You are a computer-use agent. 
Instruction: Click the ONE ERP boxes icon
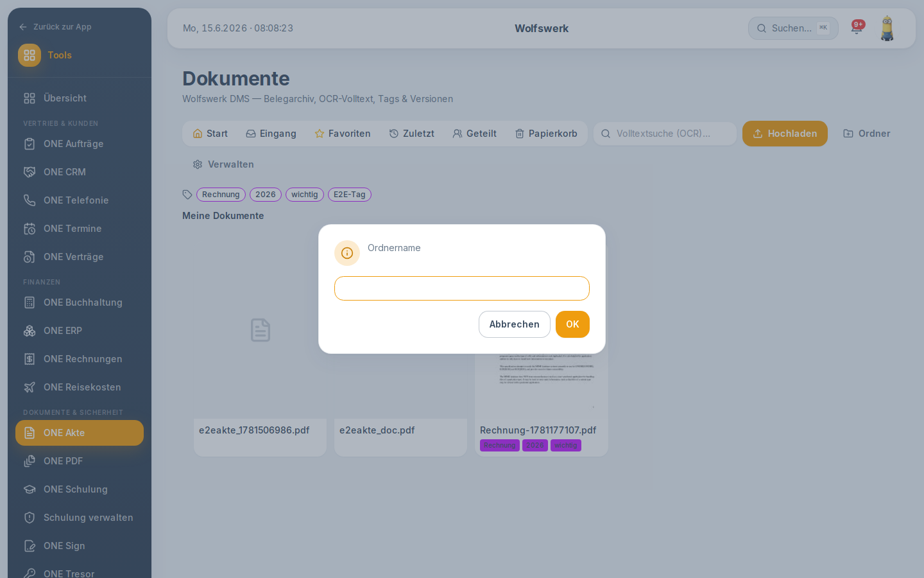[30, 331]
